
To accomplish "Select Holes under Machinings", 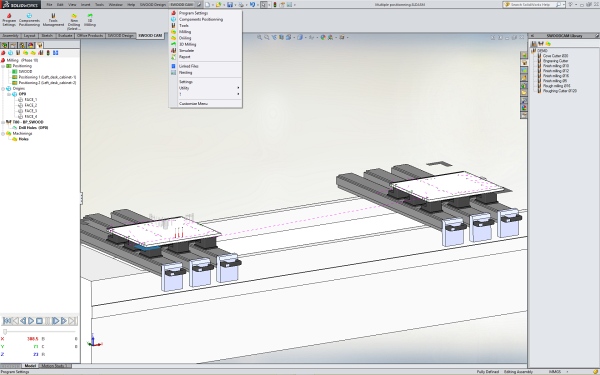I will pos(23,139).
